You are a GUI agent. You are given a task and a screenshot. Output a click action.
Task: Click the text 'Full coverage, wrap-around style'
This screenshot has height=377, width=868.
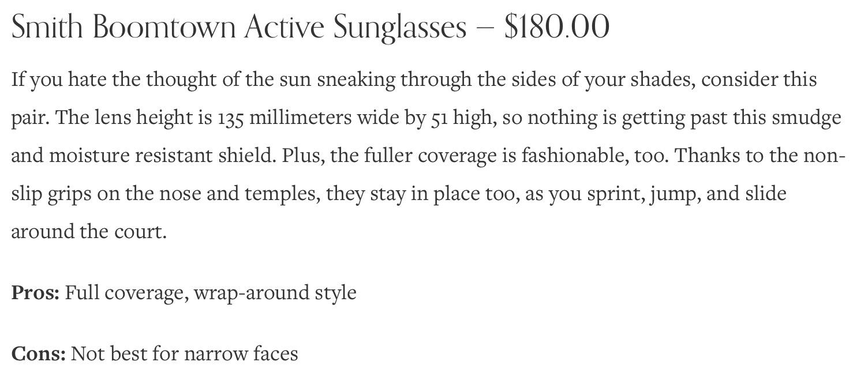point(211,293)
